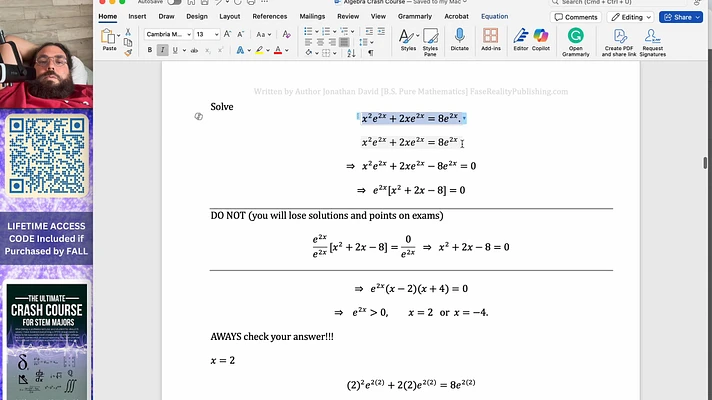
Task: Open the Design tab
Action: [197, 16]
